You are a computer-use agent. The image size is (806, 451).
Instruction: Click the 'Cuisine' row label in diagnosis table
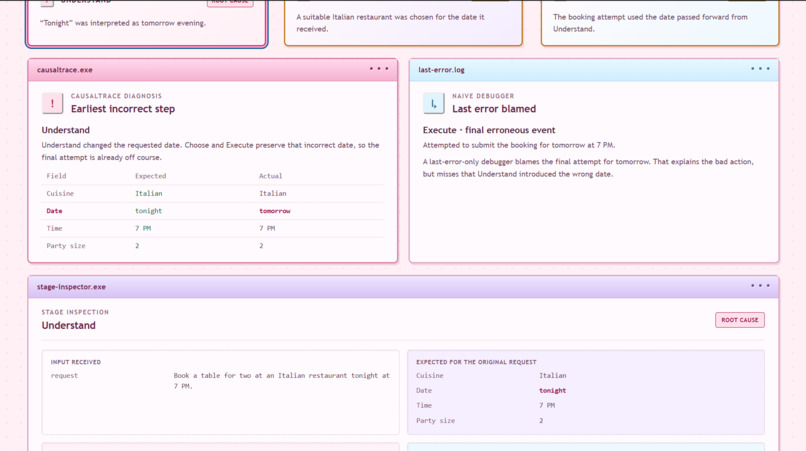(60, 193)
